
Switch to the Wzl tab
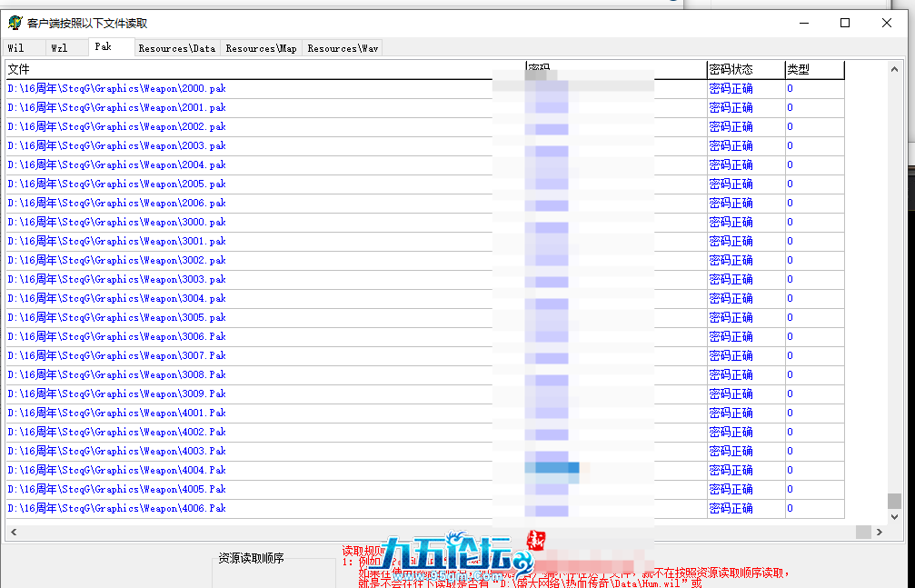59,48
